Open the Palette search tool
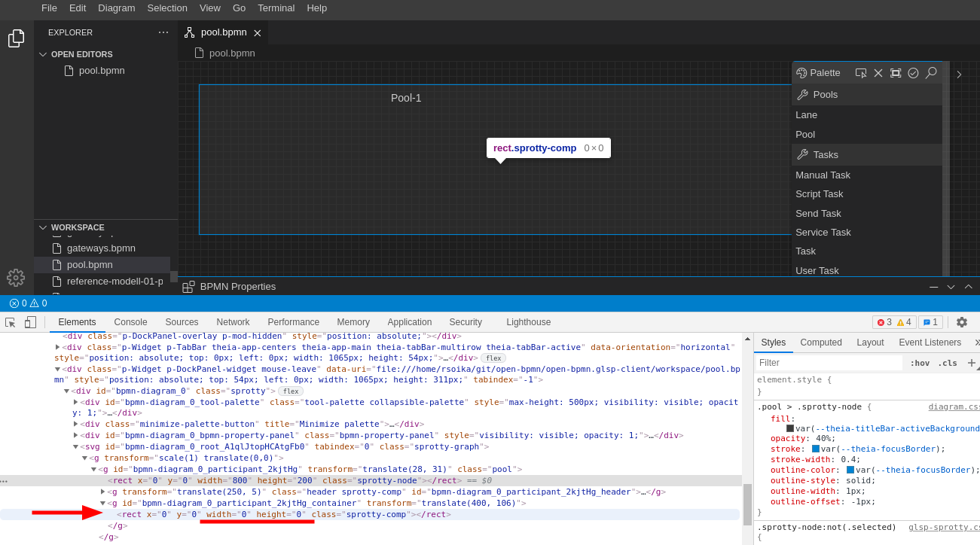The width and height of the screenshot is (980, 545). 931,73
